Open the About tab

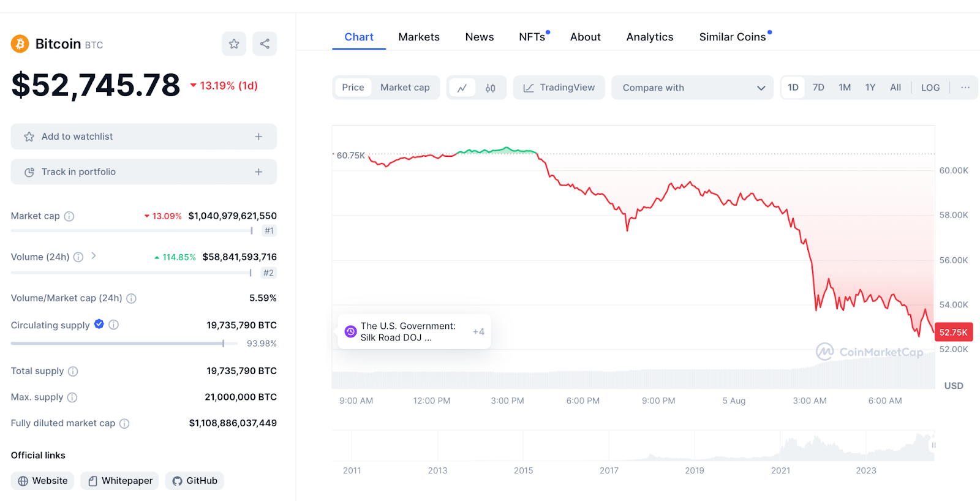[586, 37]
